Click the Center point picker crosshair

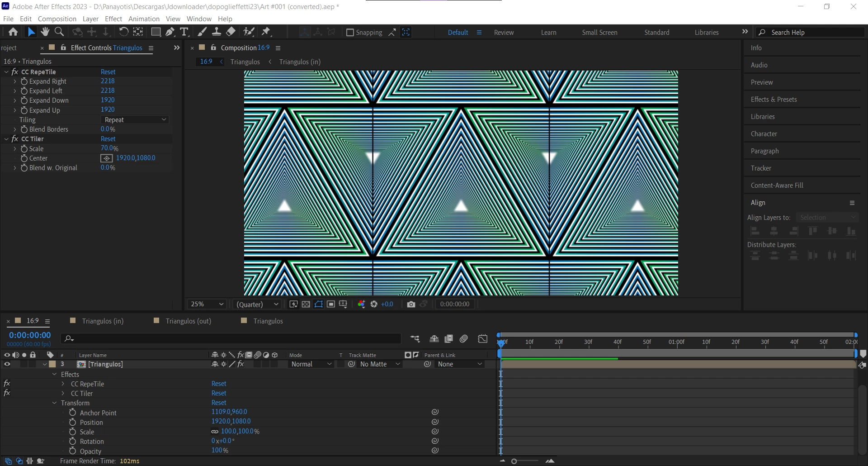tap(106, 158)
